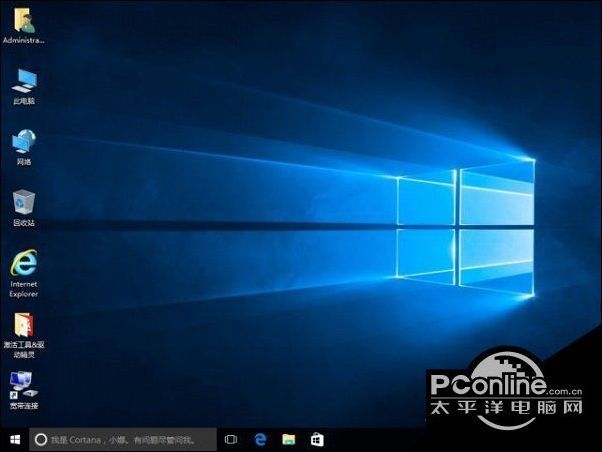Select the activation tools folder icon
Image resolution: width=602 pixels, height=452 pixels.
(24, 325)
